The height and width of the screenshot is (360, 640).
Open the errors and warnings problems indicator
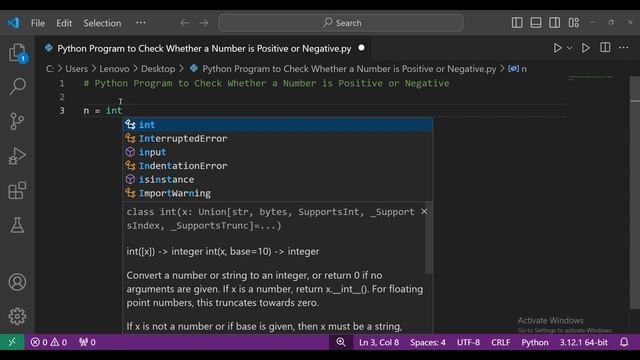pos(49,342)
